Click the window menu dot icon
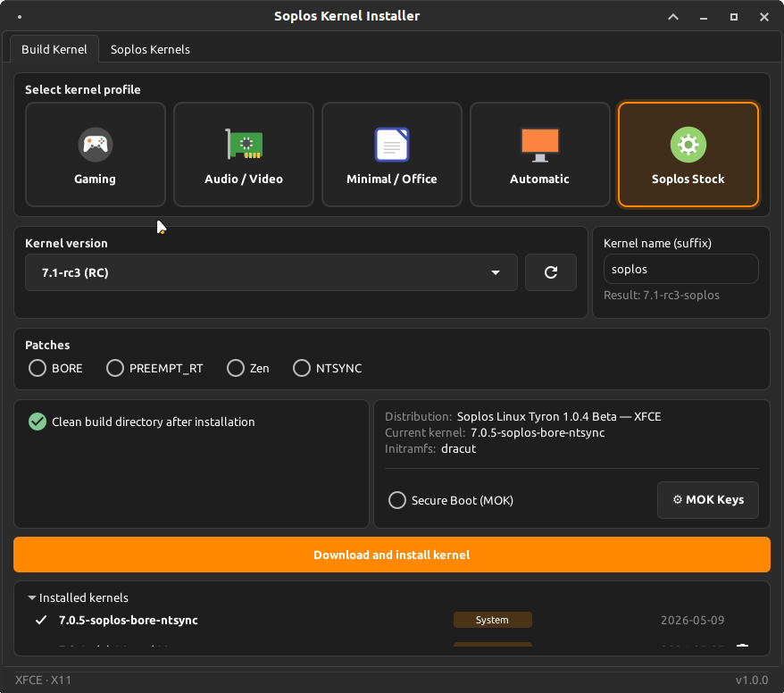 (20, 17)
